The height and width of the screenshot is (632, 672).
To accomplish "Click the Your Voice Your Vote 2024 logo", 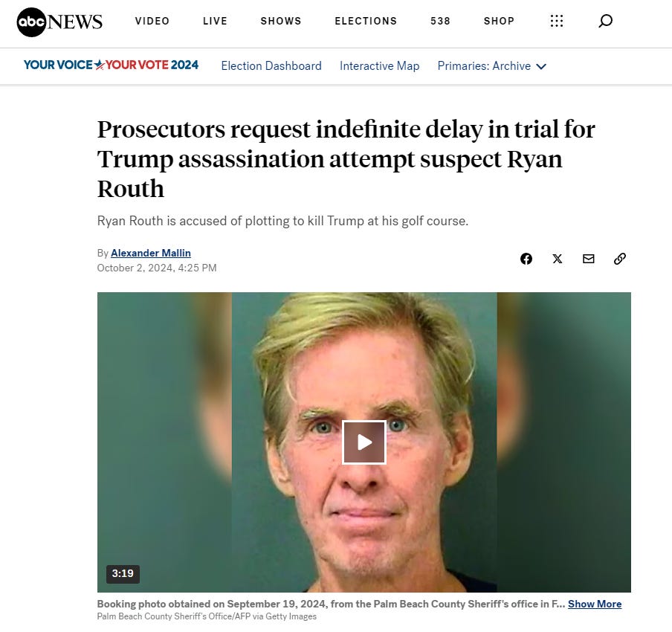I will click(x=111, y=65).
